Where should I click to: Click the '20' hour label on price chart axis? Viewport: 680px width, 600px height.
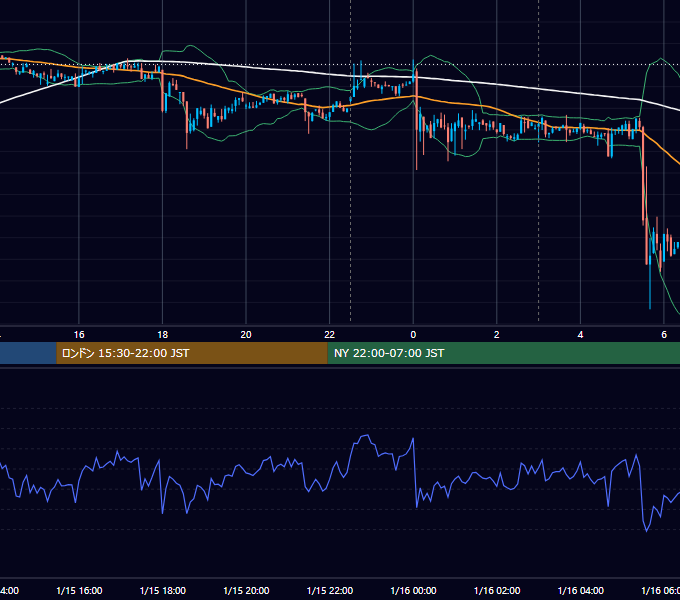[246, 335]
